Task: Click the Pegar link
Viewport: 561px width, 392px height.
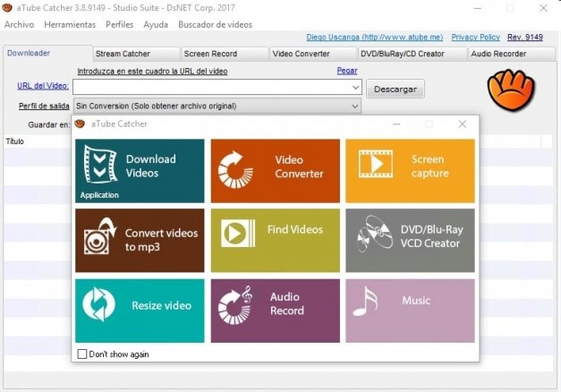Action: (x=347, y=71)
